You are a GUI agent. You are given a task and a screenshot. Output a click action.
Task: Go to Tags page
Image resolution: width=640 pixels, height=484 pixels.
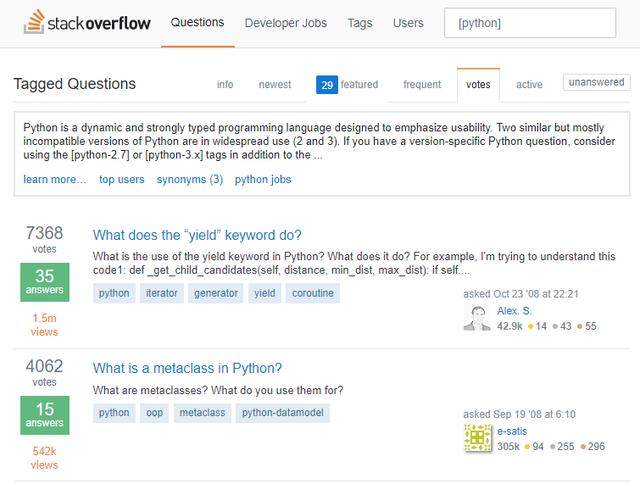tap(360, 23)
